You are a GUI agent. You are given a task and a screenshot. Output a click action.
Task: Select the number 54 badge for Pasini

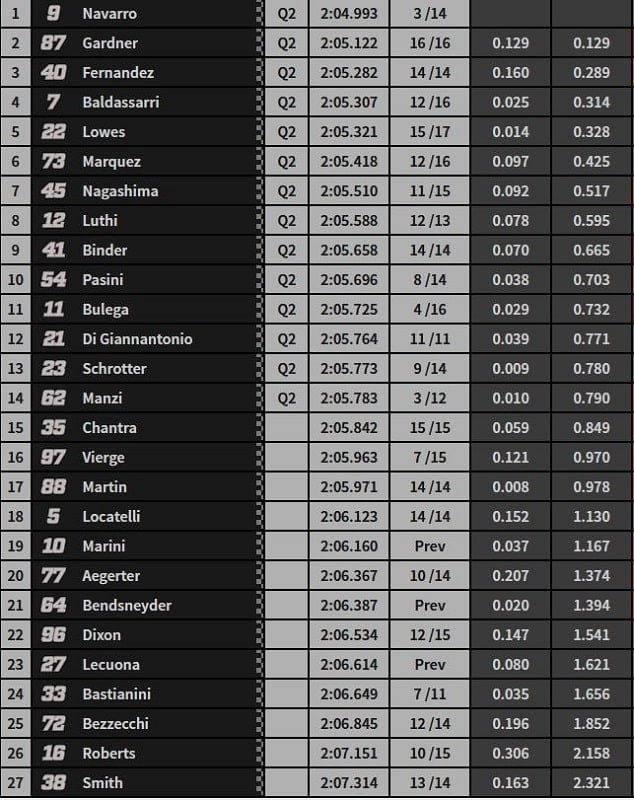(x=54, y=280)
